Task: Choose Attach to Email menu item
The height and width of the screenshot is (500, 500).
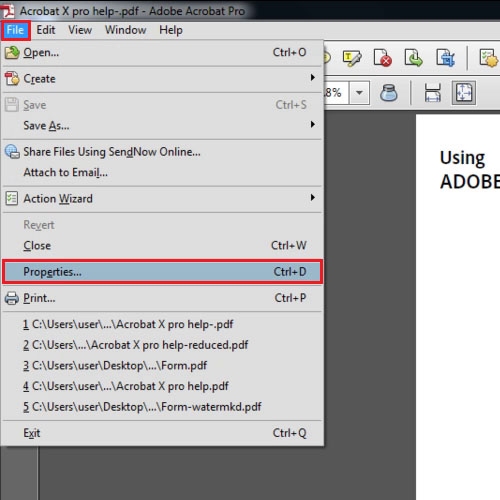Action: (162, 173)
